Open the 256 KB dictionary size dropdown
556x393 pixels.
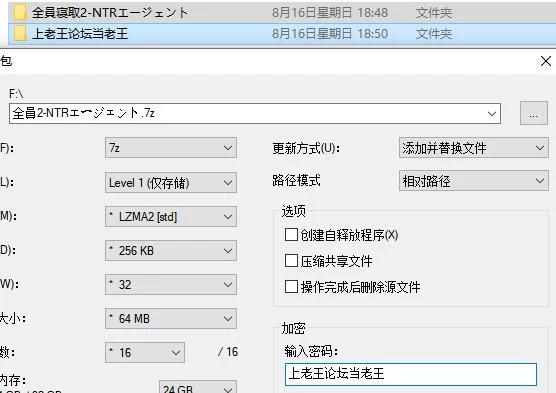tap(171, 250)
